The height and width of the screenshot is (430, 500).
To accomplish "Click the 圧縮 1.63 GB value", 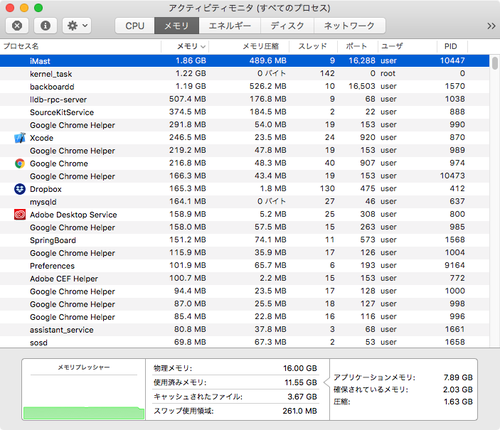I will pos(458,402).
